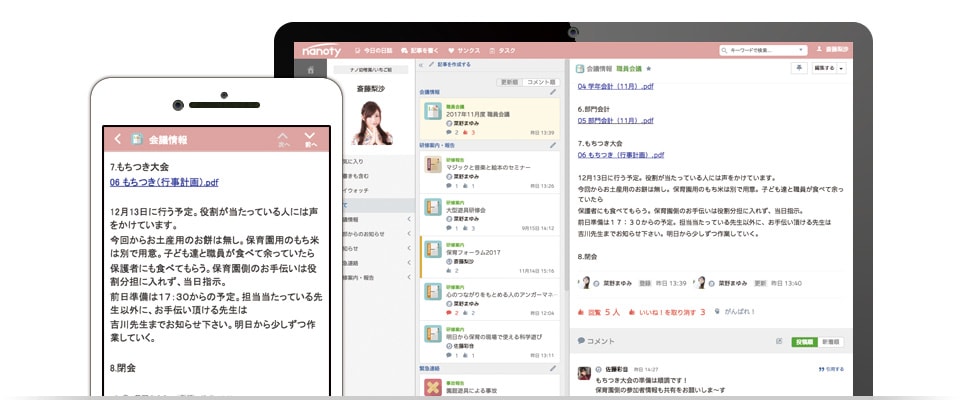Click the 斎藤梨沙 profile photo
960x400 pixels.
coord(372,123)
